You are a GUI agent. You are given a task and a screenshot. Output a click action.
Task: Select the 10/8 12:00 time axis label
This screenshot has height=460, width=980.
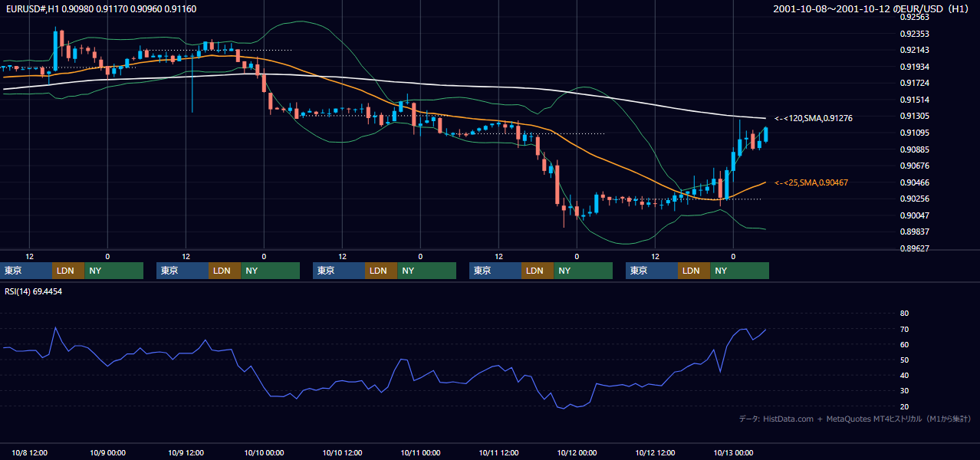[29, 453]
